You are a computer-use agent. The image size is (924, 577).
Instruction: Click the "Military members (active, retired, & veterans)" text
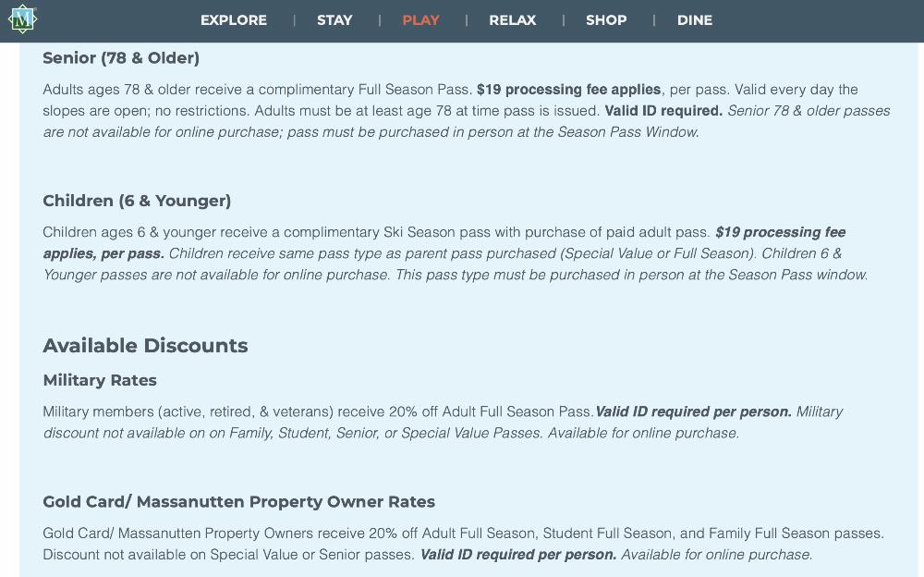click(188, 411)
